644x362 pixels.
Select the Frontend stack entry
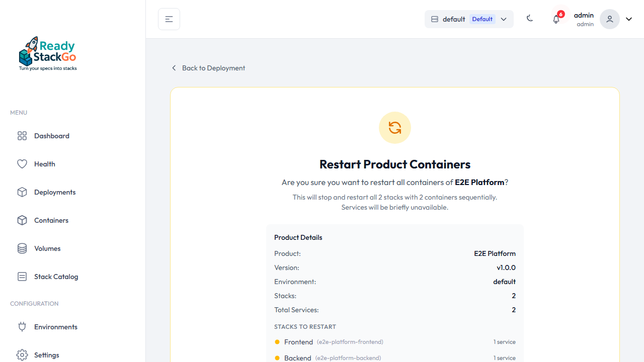click(x=298, y=342)
